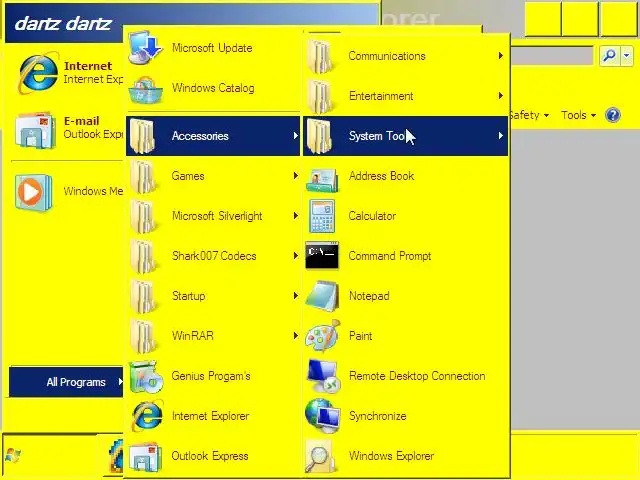The image size is (640, 480).
Task: Click the Internet bold label in Start menu
Action: pos(88,66)
